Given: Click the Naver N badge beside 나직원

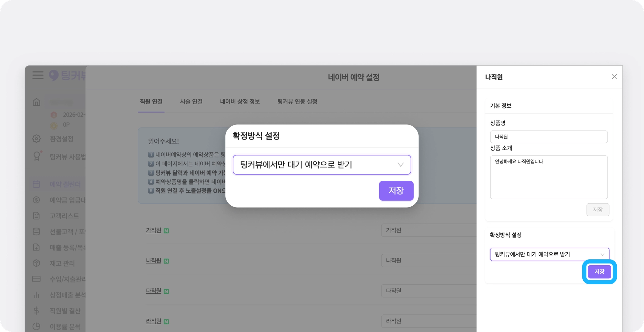Looking at the screenshot, I should tap(166, 261).
